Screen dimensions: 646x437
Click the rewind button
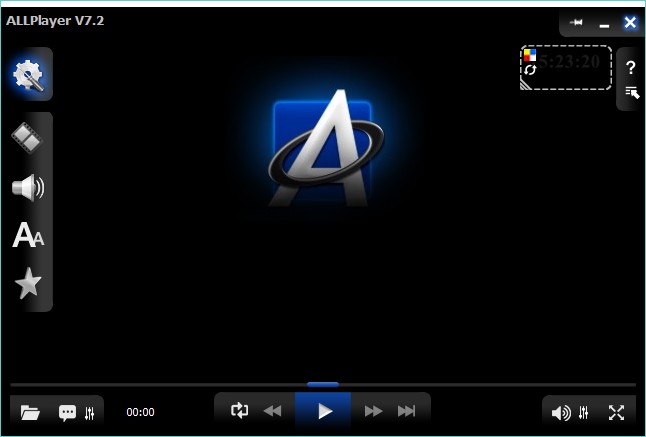(x=272, y=411)
